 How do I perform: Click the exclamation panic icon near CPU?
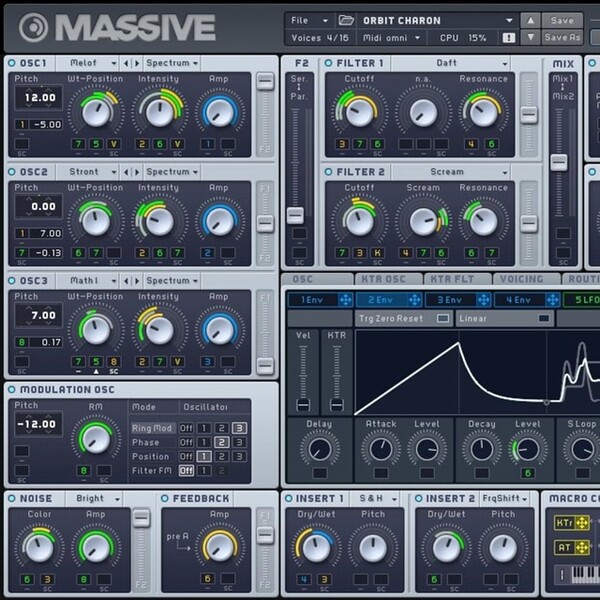pos(509,38)
